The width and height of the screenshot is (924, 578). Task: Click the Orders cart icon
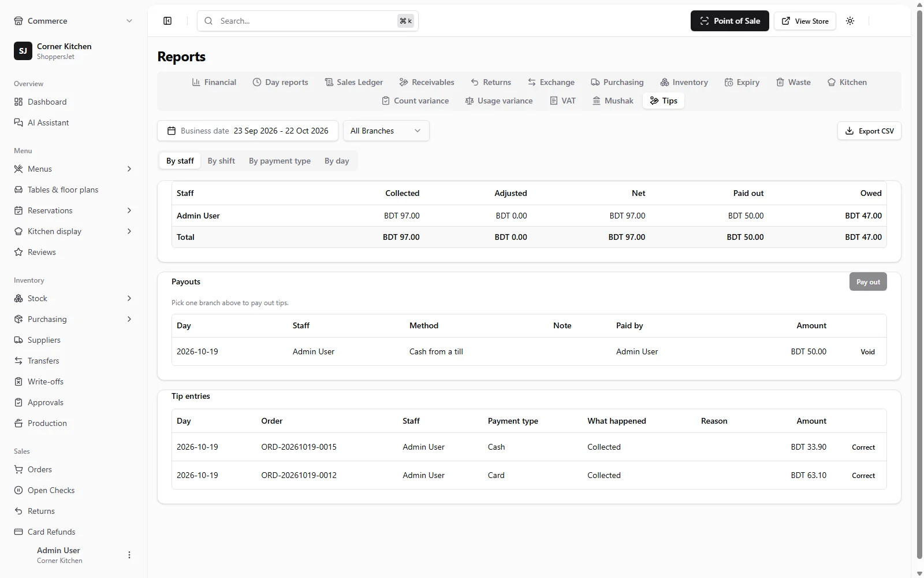click(18, 469)
